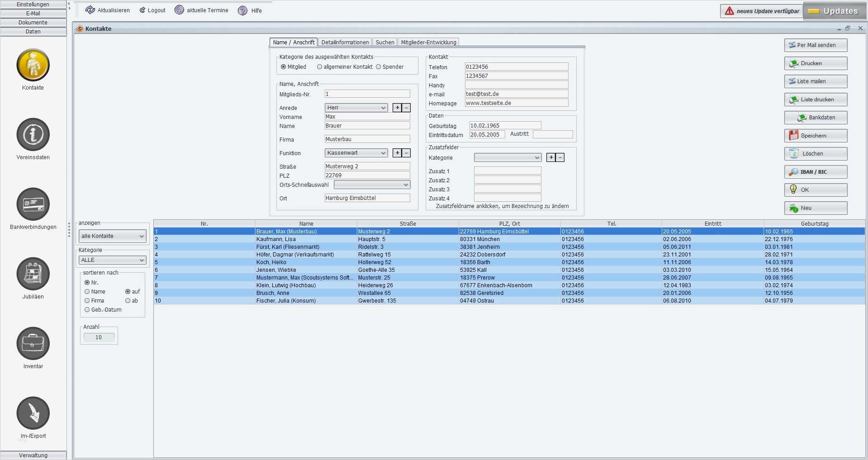Remove a Funktion entry with minus

(x=406, y=153)
